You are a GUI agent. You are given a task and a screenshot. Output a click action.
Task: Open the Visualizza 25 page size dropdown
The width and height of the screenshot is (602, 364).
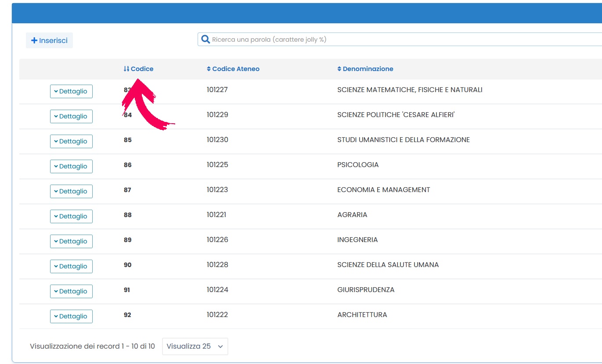tap(195, 346)
